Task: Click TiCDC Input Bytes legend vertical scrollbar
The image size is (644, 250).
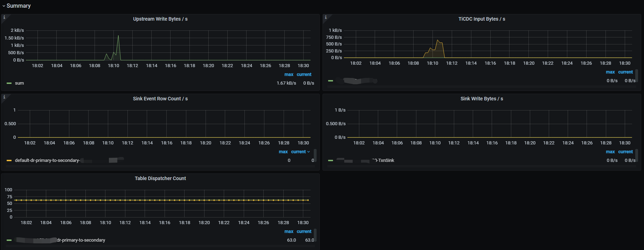Action: tap(637, 76)
